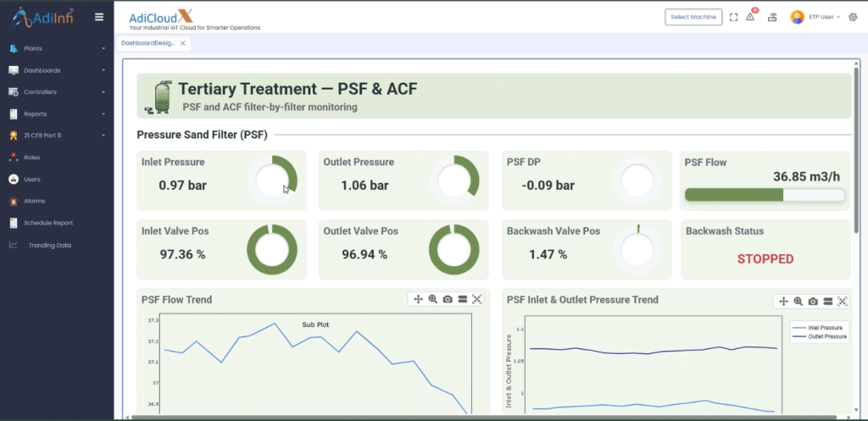This screenshot has height=421, width=868.
Task: Click the horizontal dashboard scrollbar
Action: tap(484, 418)
